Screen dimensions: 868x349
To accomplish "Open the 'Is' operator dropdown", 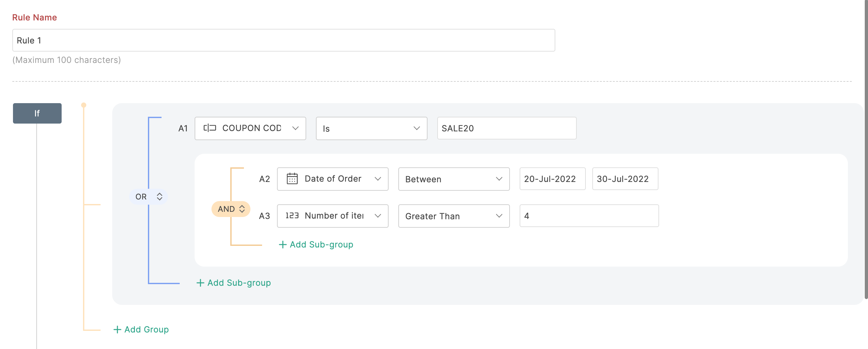I will coord(371,128).
